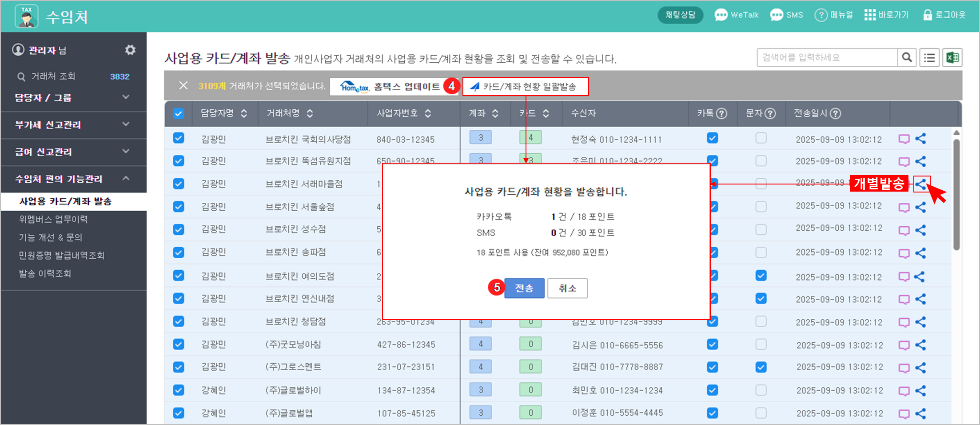Toggle 카톡 checkbox for 브로치킨 국회의사당점
Viewport: 980px width, 425px height.
click(712, 138)
